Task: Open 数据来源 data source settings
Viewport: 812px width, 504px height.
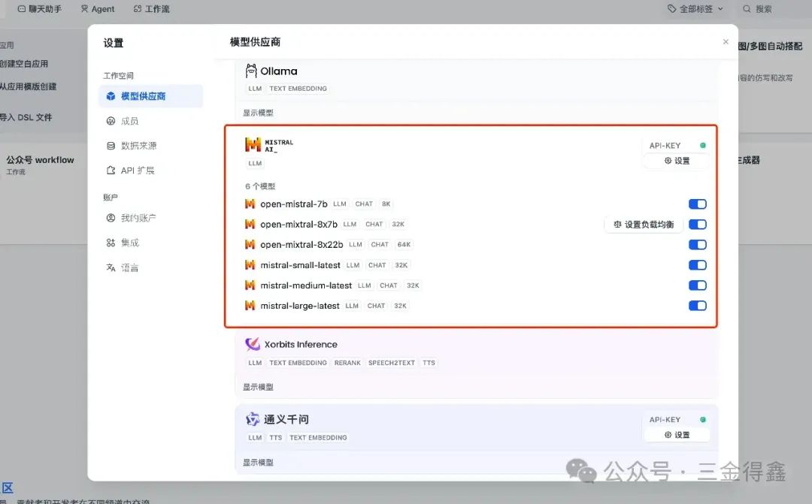Action: click(x=138, y=146)
